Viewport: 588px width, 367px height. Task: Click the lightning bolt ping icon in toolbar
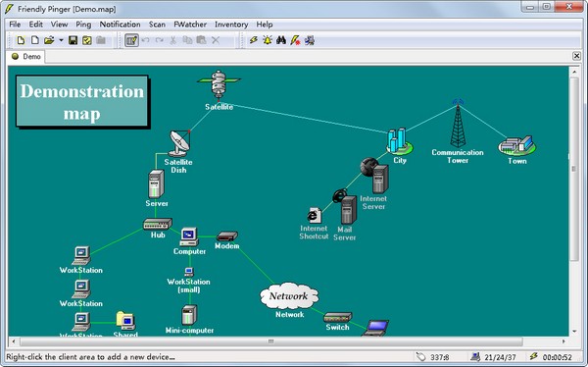[x=254, y=40]
